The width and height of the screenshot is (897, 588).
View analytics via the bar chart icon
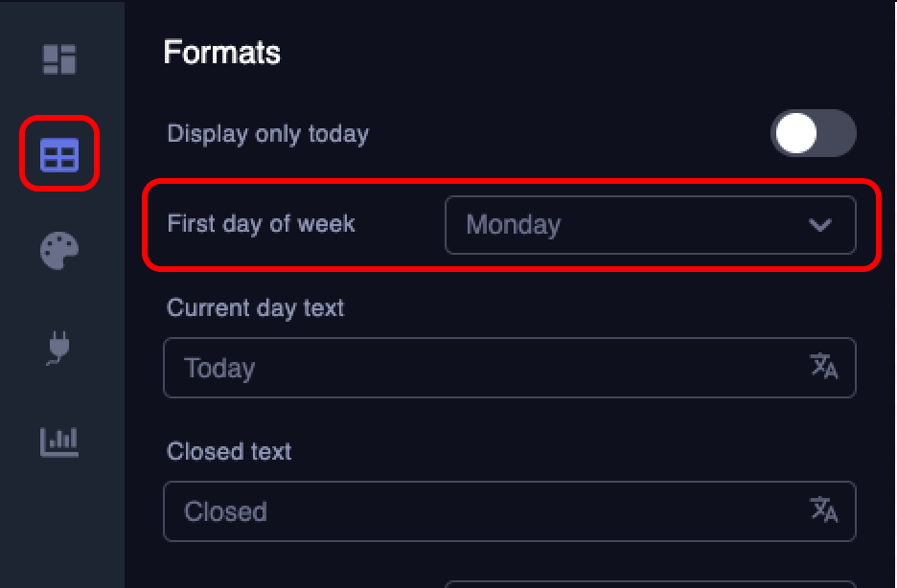(60, 442)
